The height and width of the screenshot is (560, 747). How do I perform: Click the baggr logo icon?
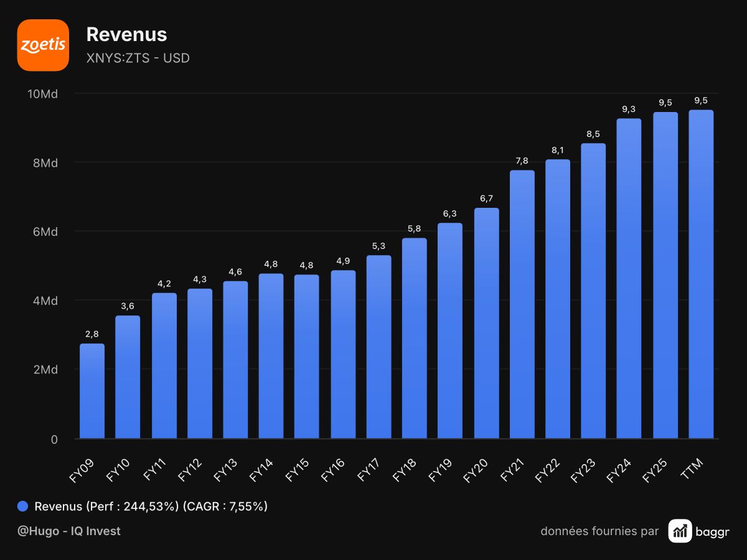[x=680, y=531]
